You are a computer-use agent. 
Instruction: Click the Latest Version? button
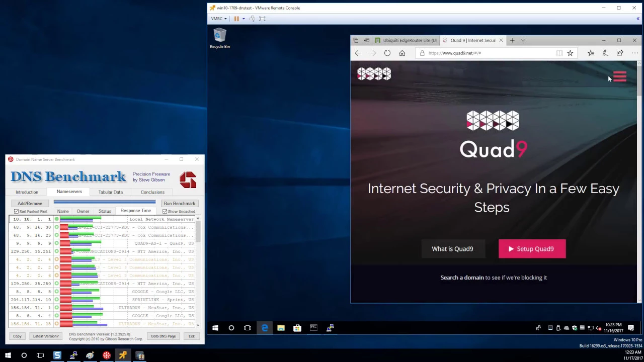point(46,336)
